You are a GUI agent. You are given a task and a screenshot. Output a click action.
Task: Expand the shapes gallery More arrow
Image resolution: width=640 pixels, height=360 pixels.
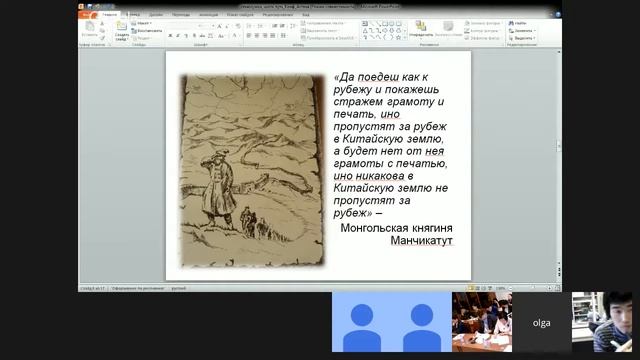point(405,37)
